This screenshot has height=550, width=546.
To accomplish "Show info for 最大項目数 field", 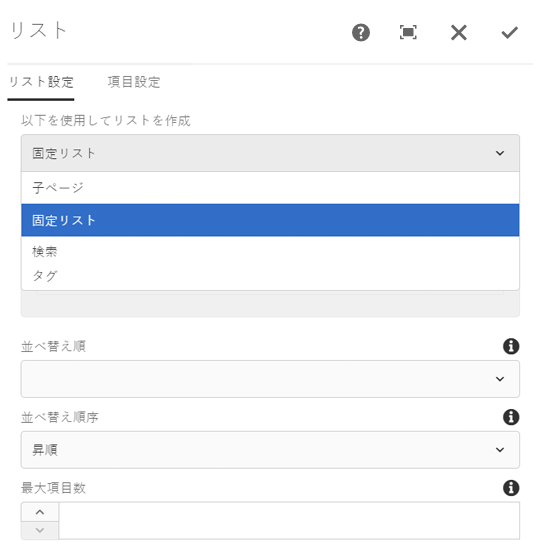I will 511,488.
